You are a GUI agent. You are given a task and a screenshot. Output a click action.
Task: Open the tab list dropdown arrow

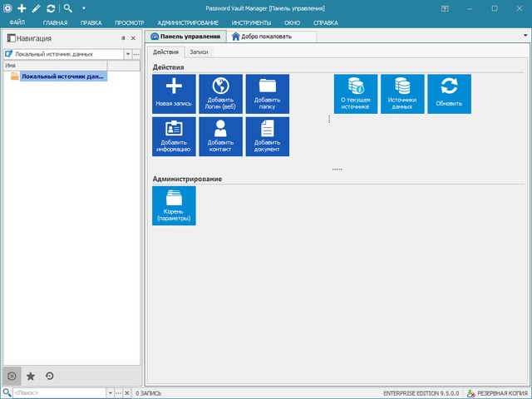click(x=525, y=37)
